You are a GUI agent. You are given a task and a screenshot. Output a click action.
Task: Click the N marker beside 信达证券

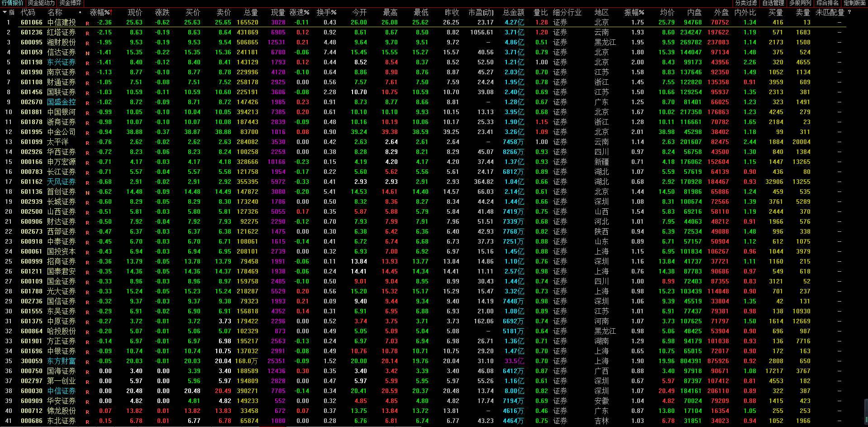(x=87, y=53)
